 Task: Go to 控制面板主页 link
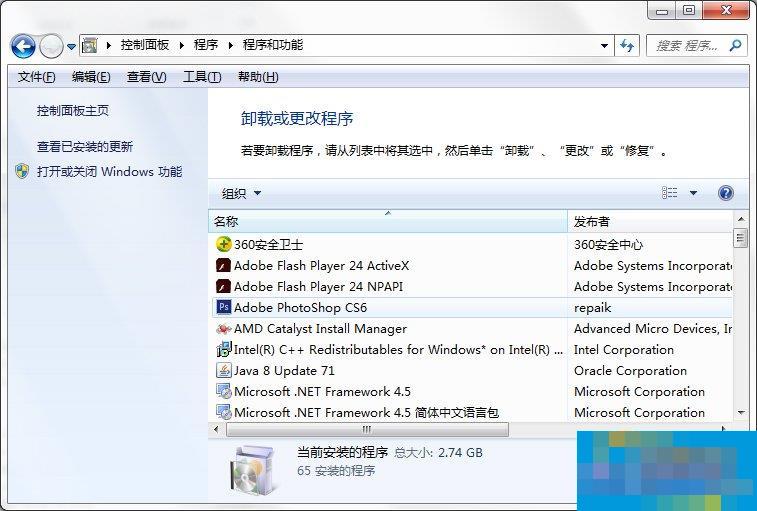coord(73,111)
